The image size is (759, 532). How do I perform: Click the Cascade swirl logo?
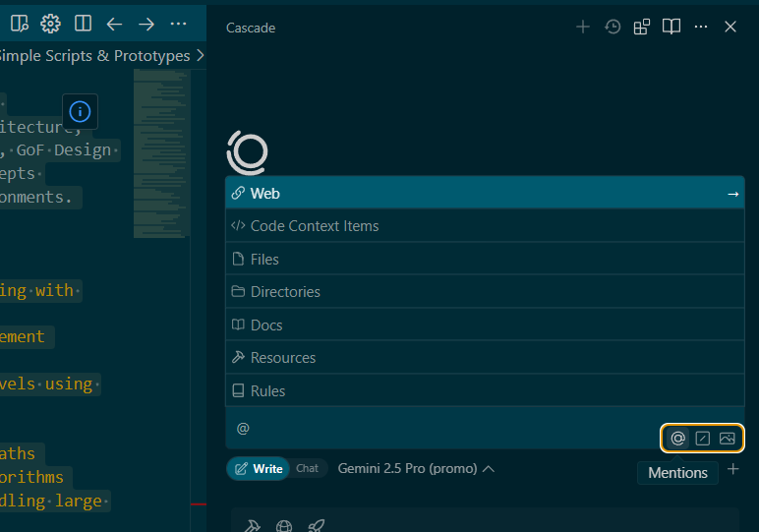pos(248,152)
